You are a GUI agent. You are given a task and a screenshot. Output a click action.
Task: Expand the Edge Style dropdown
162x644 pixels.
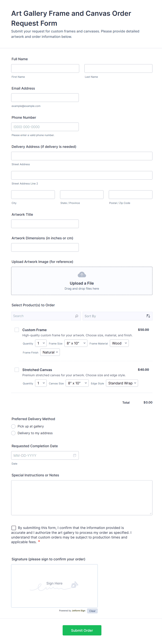click(x=122, y=383)
